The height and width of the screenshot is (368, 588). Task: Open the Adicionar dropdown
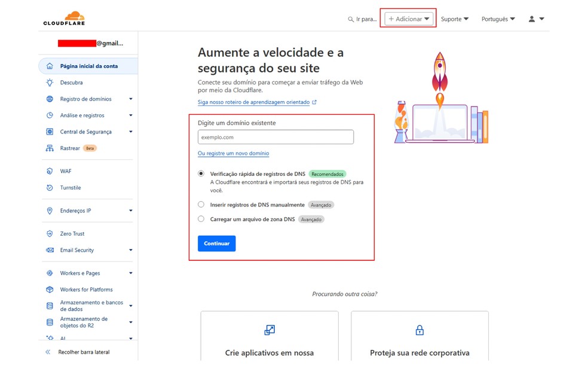[x=408, y=19]
